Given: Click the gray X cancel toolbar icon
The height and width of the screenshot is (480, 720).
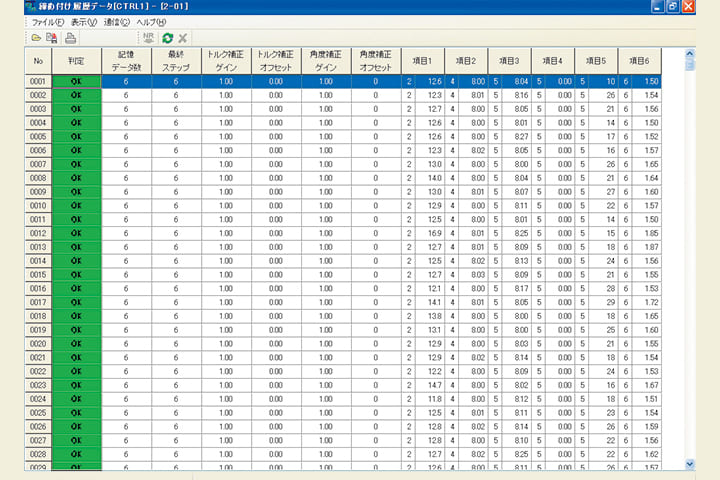Looking at the screenshot, I should (183, 38).
